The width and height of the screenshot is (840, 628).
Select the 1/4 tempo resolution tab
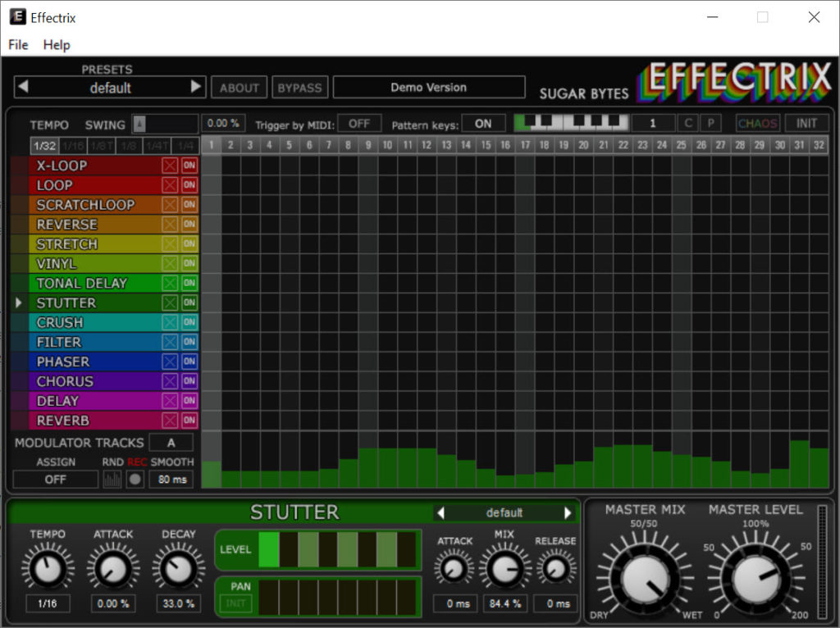(185, 146)
